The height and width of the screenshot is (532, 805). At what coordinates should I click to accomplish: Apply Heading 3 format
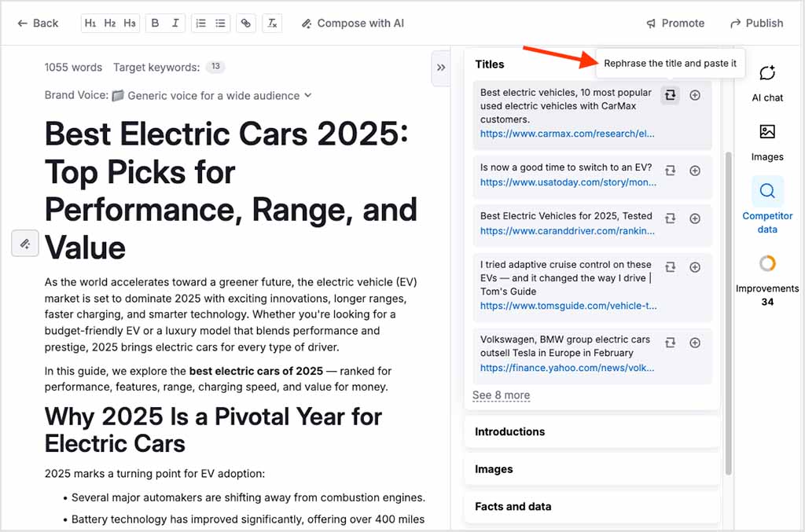pos(130,23)
